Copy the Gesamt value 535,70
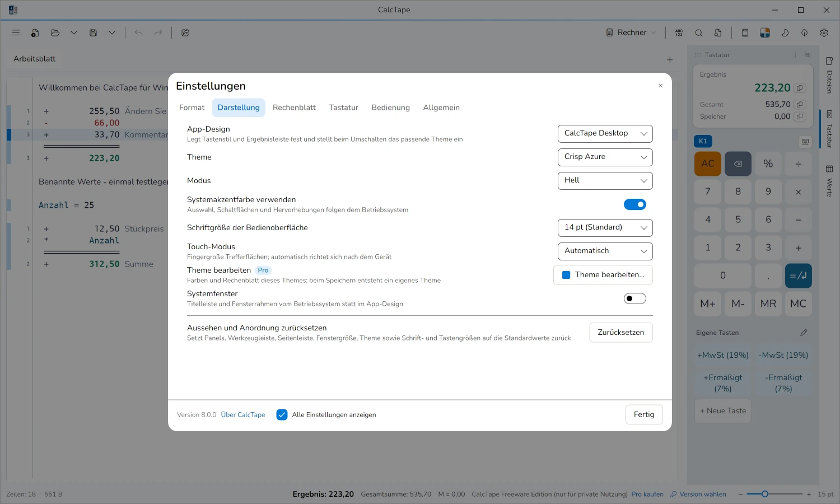 point(800,104)
